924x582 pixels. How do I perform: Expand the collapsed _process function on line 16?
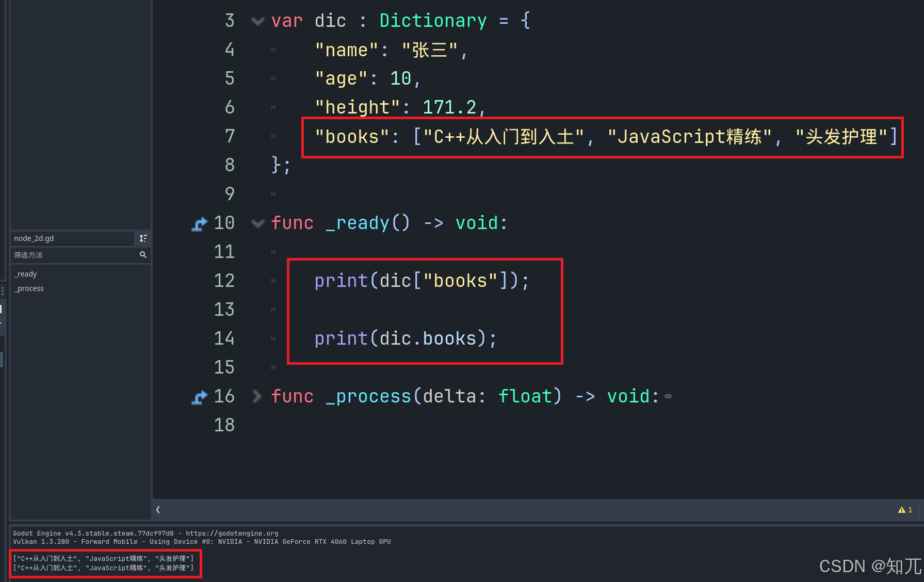click(256, 396)
